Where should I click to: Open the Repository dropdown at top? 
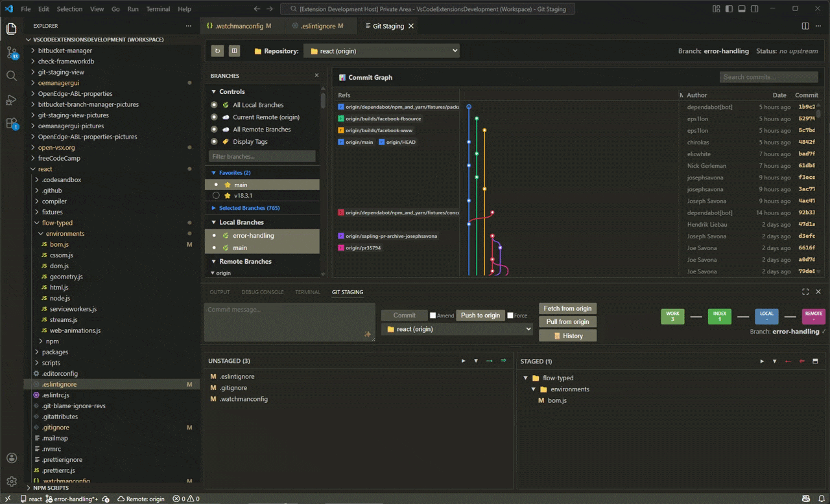tap(381, 51)
